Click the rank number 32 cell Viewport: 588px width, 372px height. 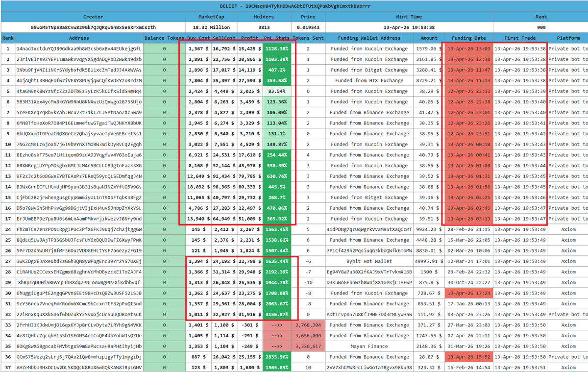pyautogui.click(x=8, y=314)
